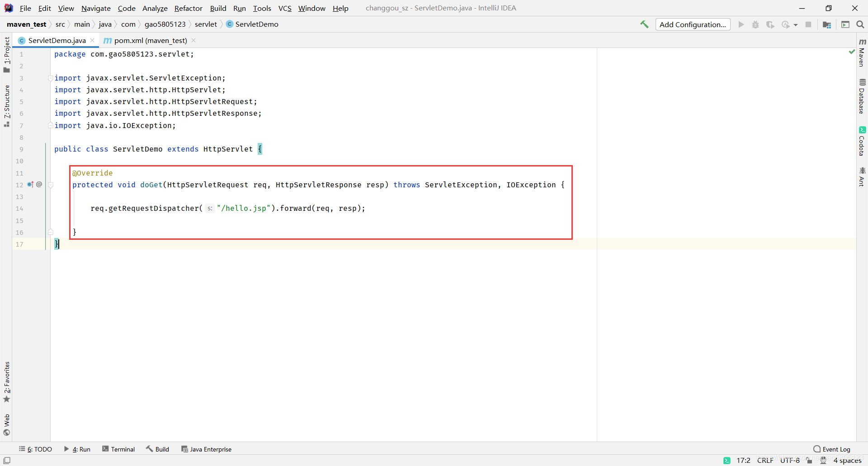
Task: Open the Terminal tool window
Action: point(118,449)
